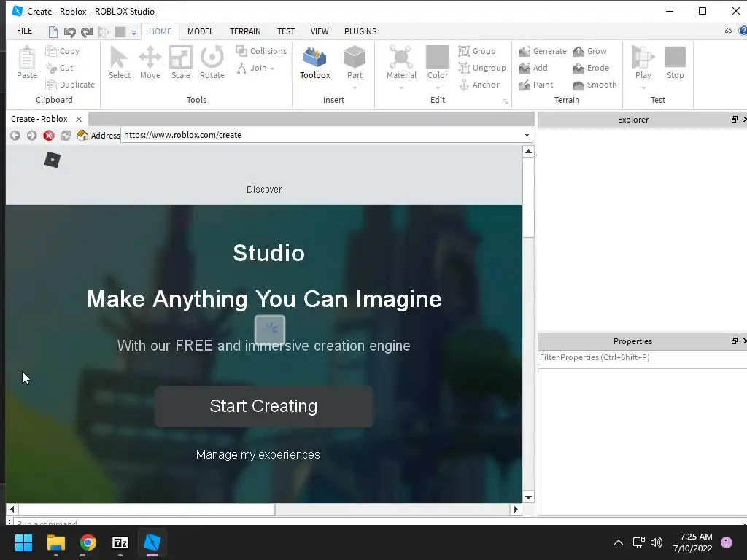The height and width of the screenshot is (560, 747).
Task: Expand the Material dropdown arrow
Action: pos(401,87)
